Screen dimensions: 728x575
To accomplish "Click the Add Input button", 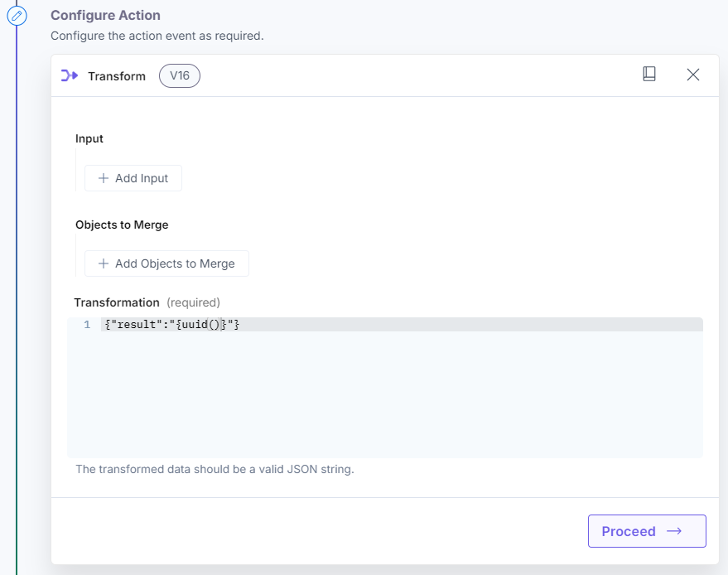I will [x=133, y=178].
